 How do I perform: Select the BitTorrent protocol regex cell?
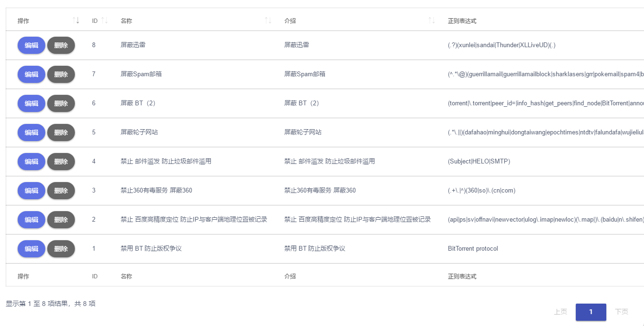click(x=473, y=248)
